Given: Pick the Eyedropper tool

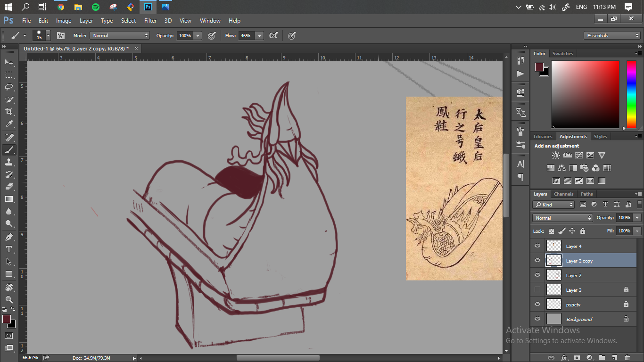Looking at the screenshot, I should (x=9, y=124).
